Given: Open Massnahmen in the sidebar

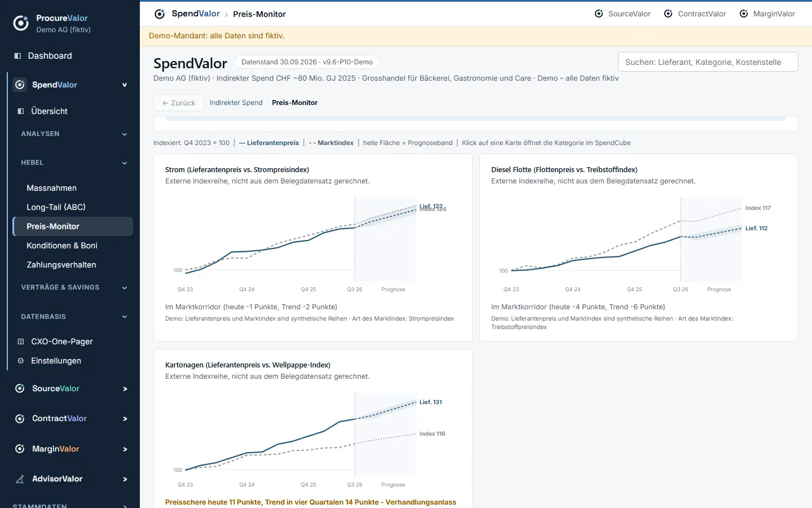Looking at the screenshot, I should click(73, 188).
